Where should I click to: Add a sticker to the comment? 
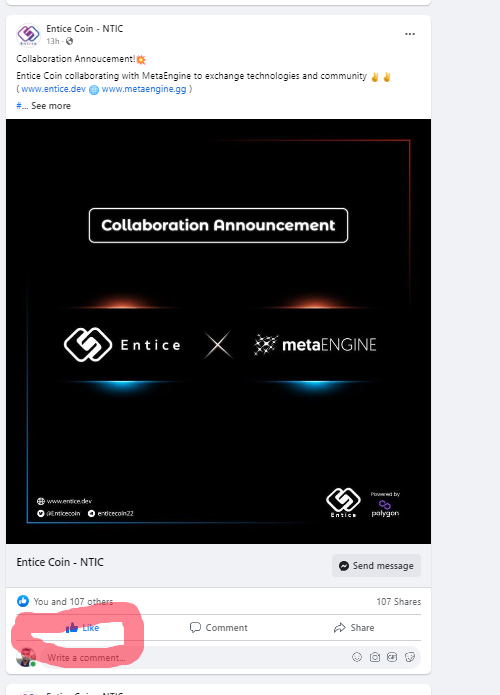point(410,657)
